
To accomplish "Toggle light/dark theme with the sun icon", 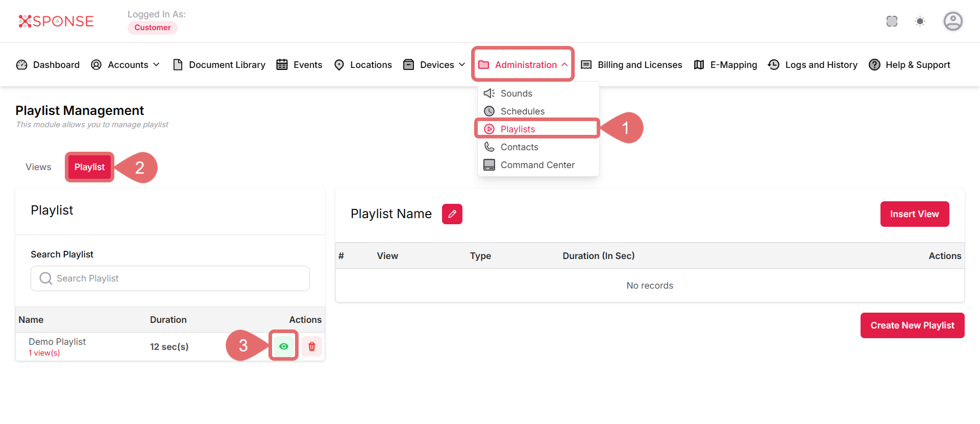I will (920, 21).
